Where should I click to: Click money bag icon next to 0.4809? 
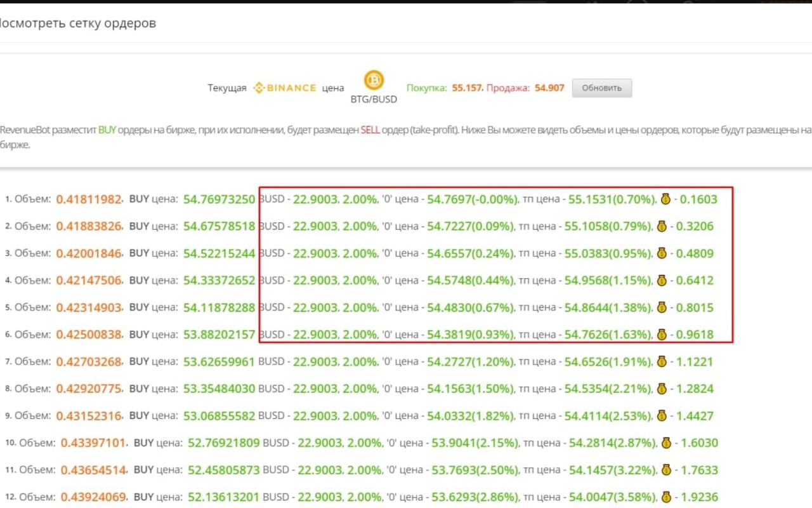point(662,253)
